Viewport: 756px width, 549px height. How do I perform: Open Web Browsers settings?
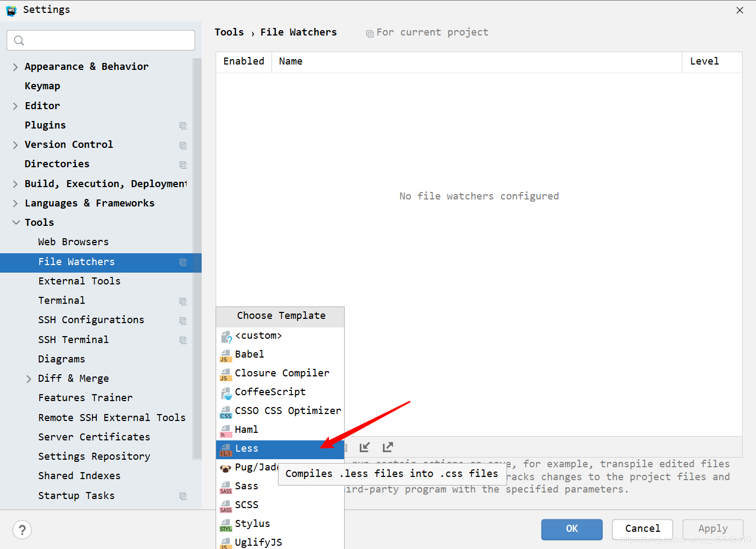click(x=74, y=242)
